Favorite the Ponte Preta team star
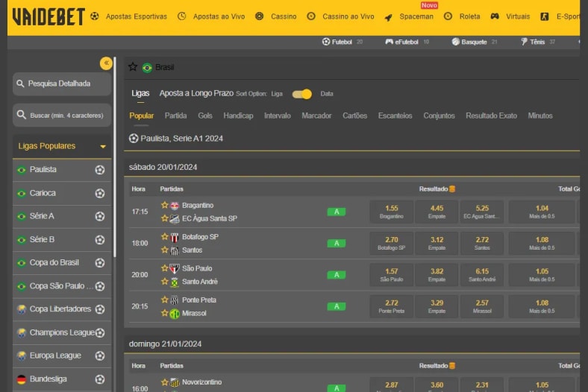Image resolution: width=588 pixels, height=392 pixels. pyautogui.click(x=164, y=300)
